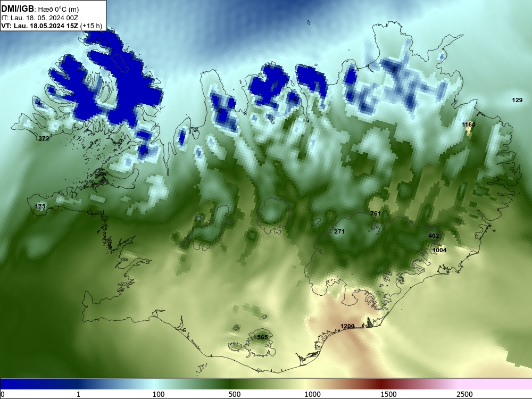Click the legend label 2500
Viewport: 532px width, 399px height.
pyautogui.click(x=464, y=394)
